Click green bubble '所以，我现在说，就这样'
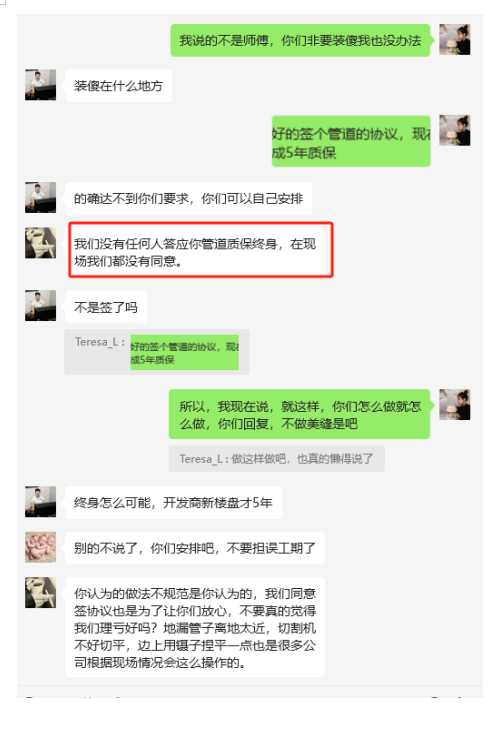The image size is (492, 745). point(300,414)
